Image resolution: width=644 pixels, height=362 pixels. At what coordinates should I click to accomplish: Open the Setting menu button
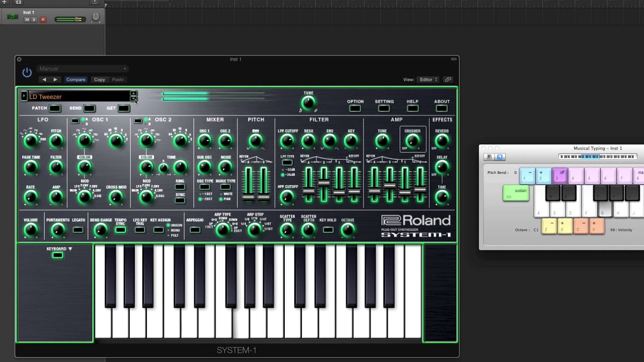(384, 108)
